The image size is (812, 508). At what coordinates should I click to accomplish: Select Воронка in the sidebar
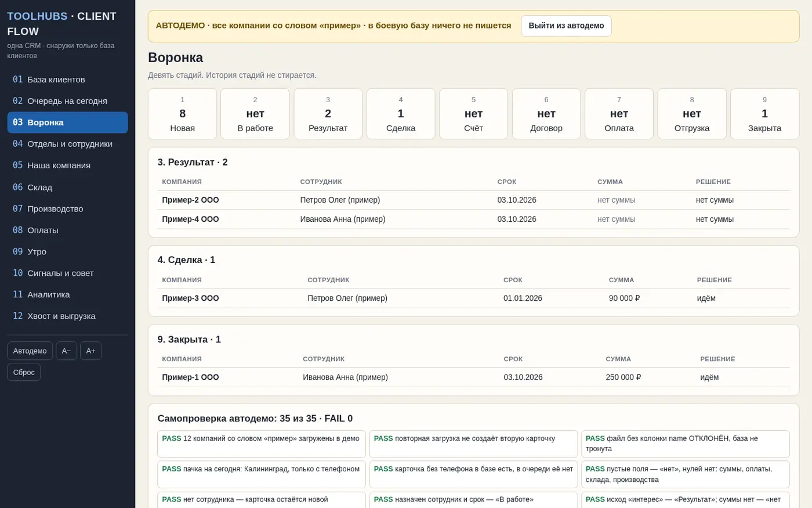[x=67, y=123]
